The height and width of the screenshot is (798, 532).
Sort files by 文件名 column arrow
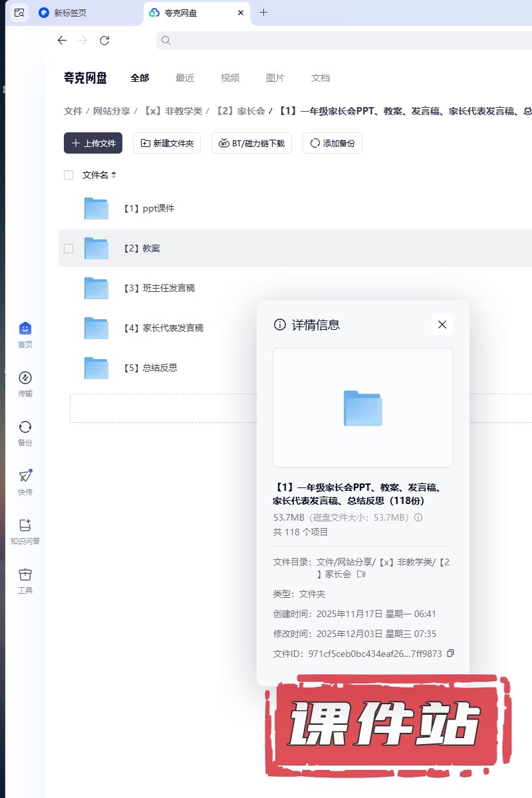114,175
